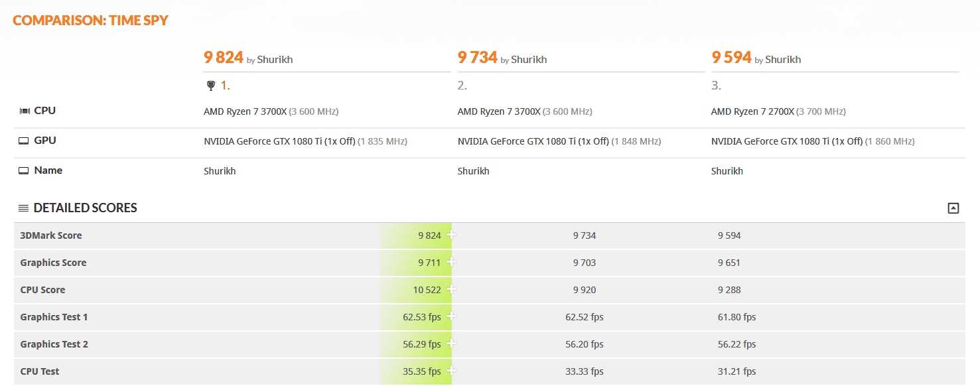The width and height of the screenshot is (980, 386).
Task: Click the 9 703 graphics score value
Action: coord(585,263)
